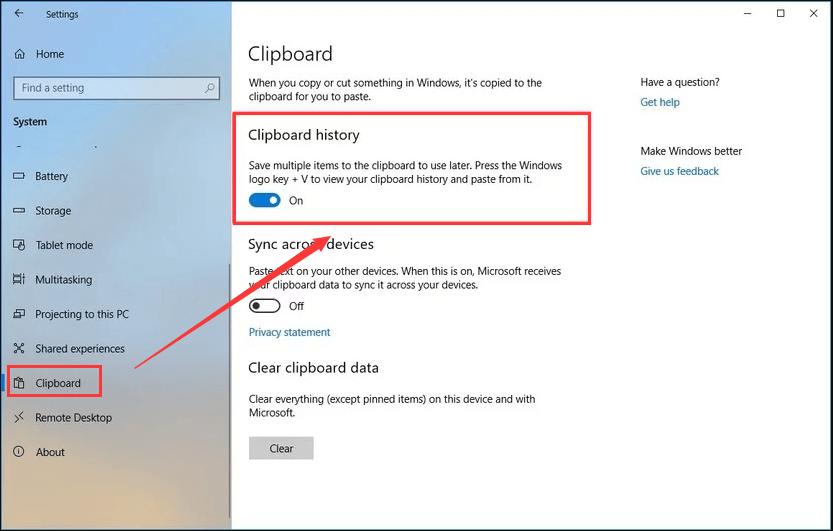Click the back arrow in Settings
The image size is (833, 531).
pos(19,13)
